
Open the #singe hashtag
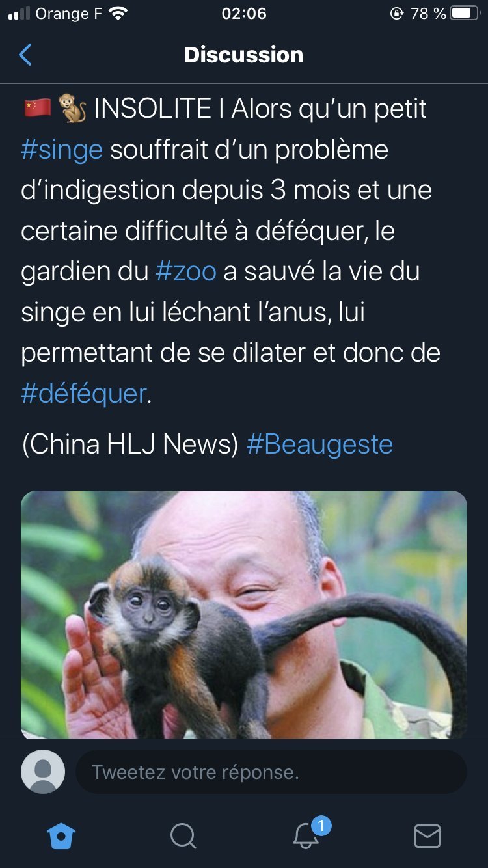click(x=62, y=150)
